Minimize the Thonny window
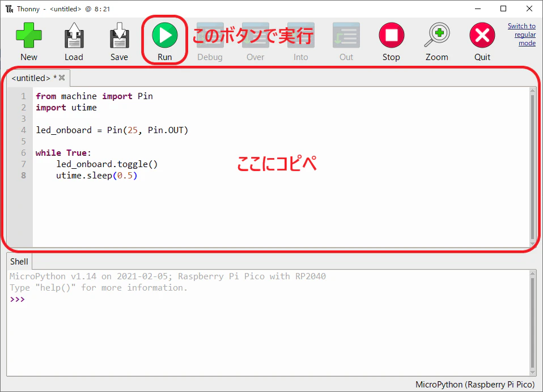The height and width of the screenshot is (392, 543). 478,8
